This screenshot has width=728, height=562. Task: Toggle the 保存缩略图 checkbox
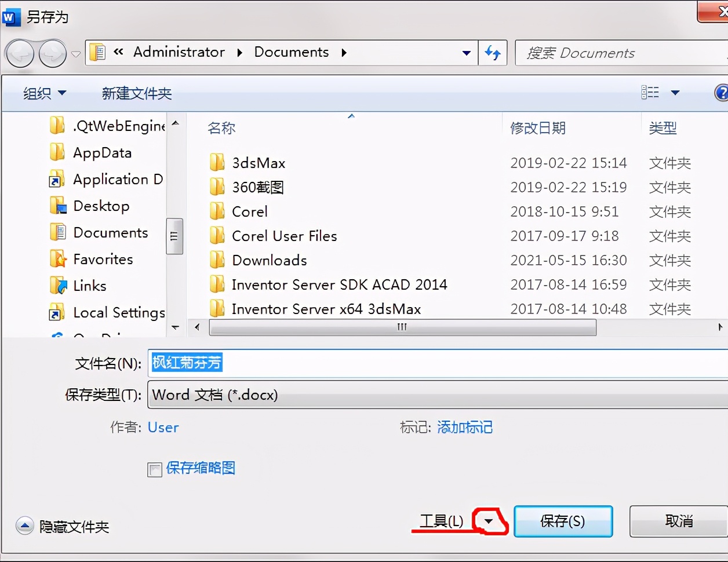click(x=155, y=469)
